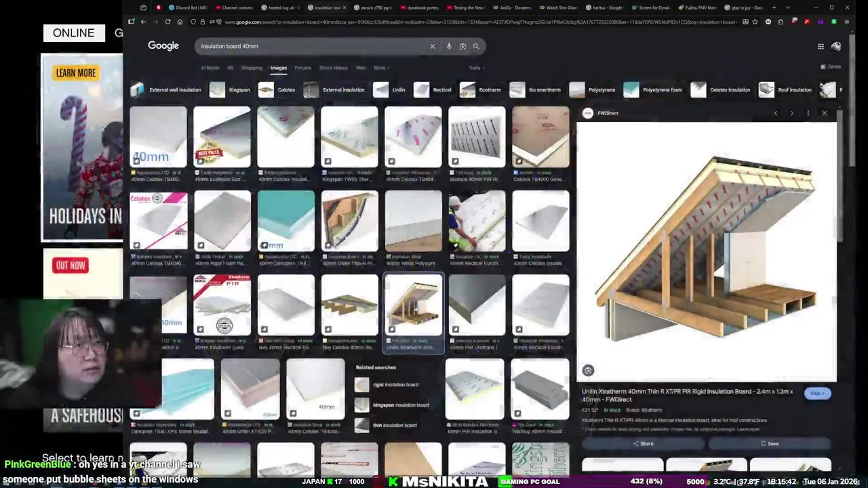Select the 'heated rug uk' browser tab
Screen dimensions: 868x488
click(x=281, y=7)
